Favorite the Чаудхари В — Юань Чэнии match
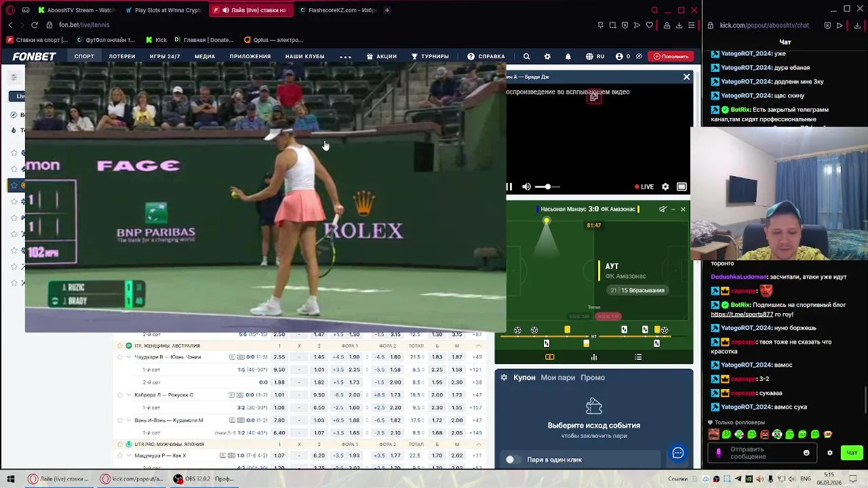Image resolution: width=868 pixels, height=488 pixels. 120,357
